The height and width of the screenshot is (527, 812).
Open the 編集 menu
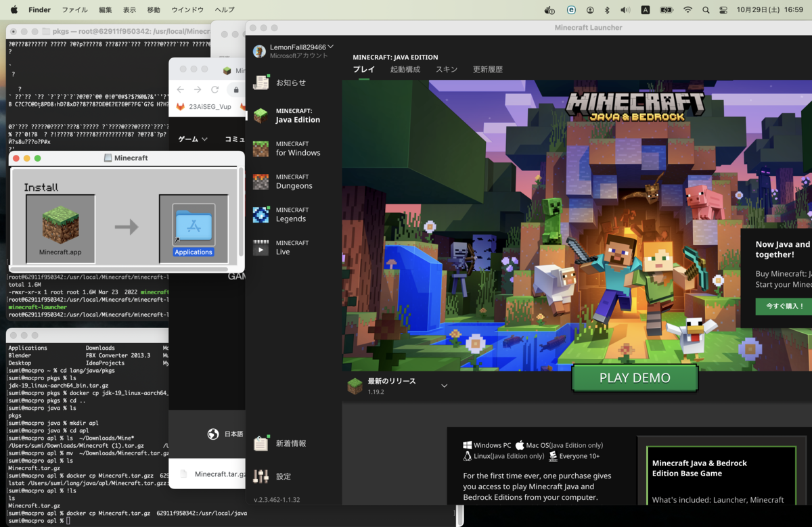click(106, 10)
